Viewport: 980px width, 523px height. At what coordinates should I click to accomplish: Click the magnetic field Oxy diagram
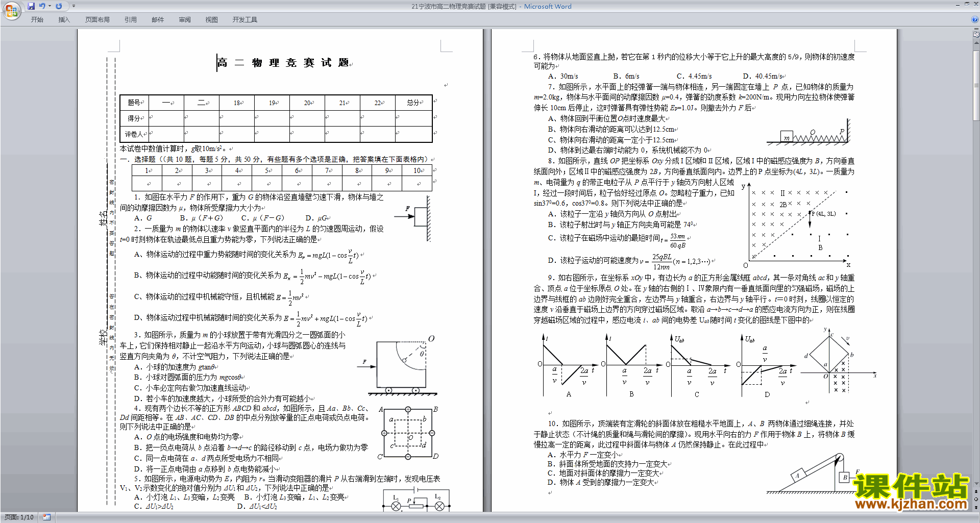point(796,226)
